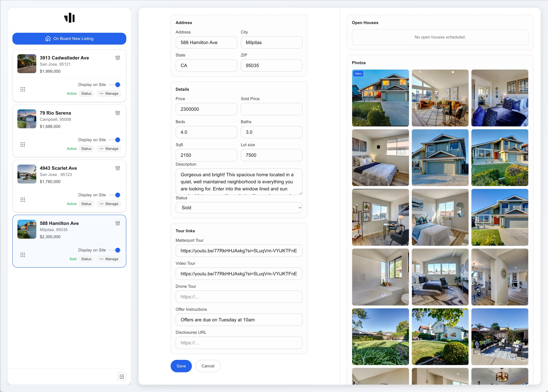This screenshot has width=548, height=392.
Task: Disable Display on Site for 79 Rio Serena
Action: 115,140
